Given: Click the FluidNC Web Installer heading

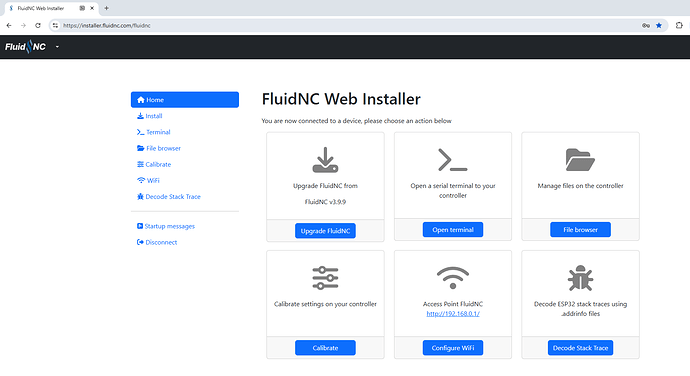Looking at the screenshot, I should pos(341,99).
